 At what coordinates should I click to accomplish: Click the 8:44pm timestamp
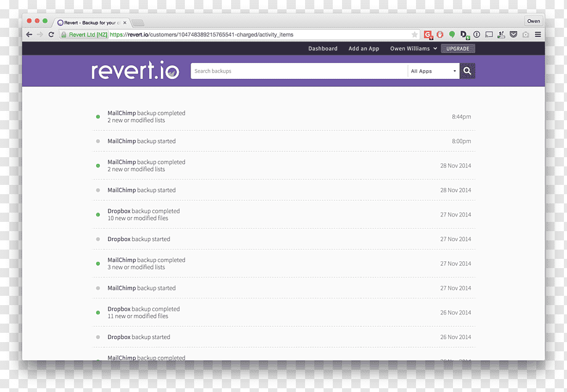[x=462, y=116]
